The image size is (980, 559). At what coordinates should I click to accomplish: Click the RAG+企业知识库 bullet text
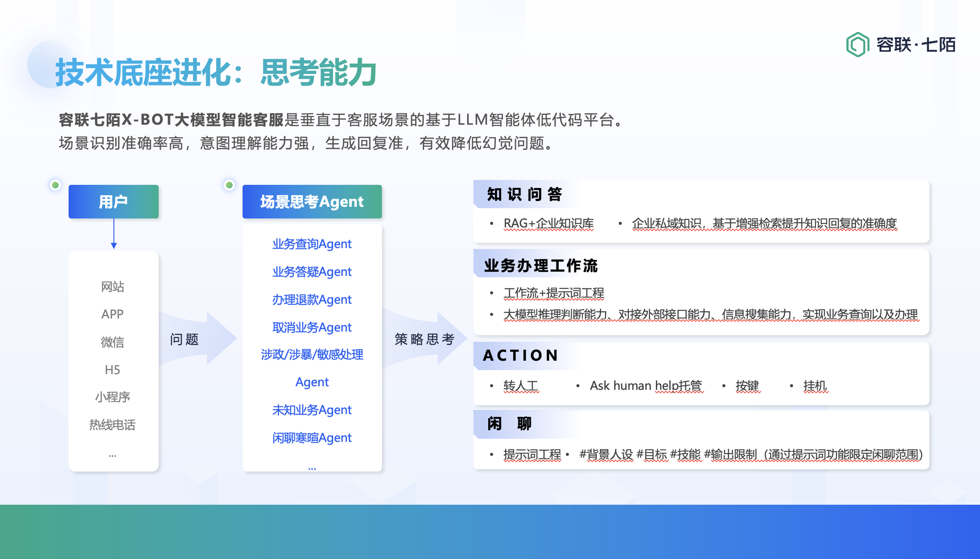tap(549, 223)
